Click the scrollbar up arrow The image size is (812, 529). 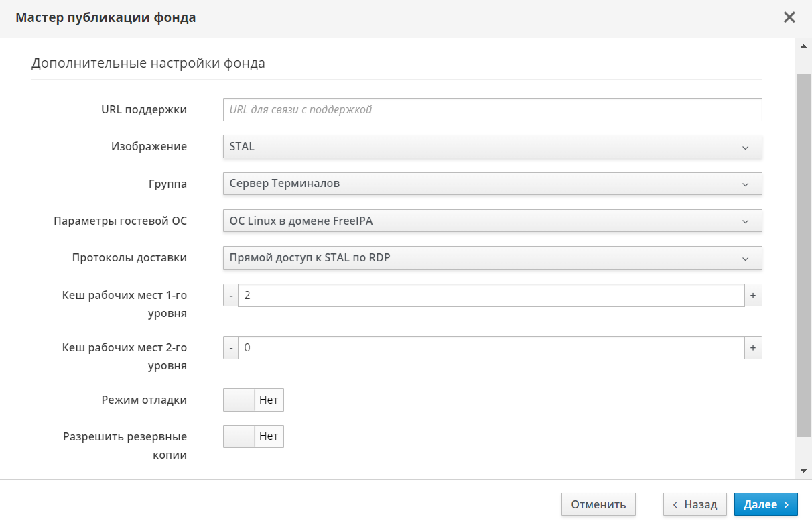(x=803, y=47)
